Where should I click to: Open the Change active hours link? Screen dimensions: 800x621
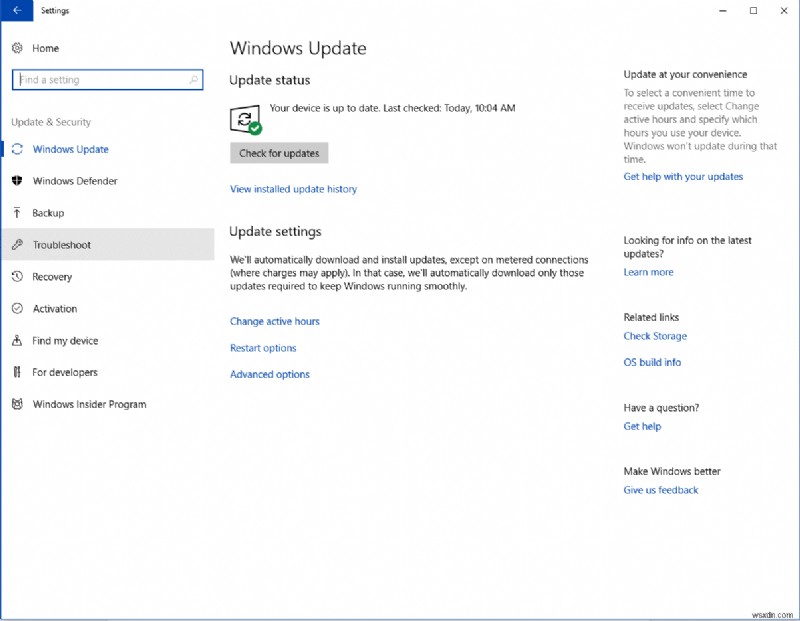pos(275,322)
